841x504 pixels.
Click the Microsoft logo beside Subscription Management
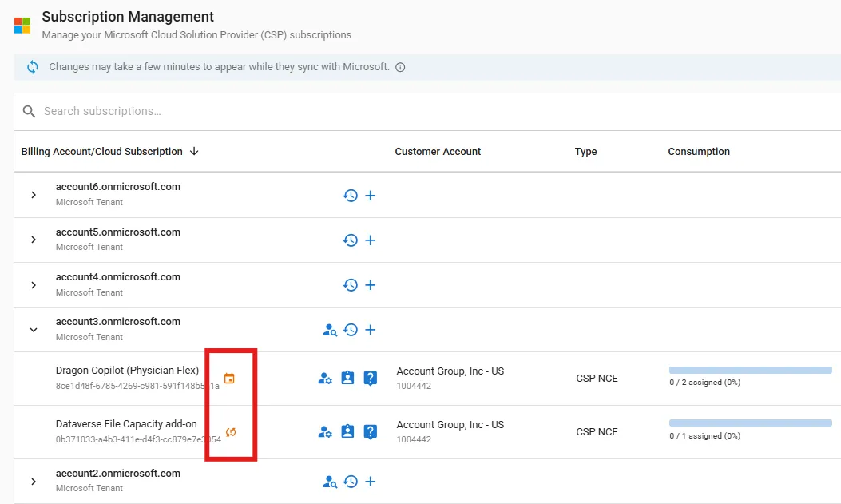pos(22,26)
